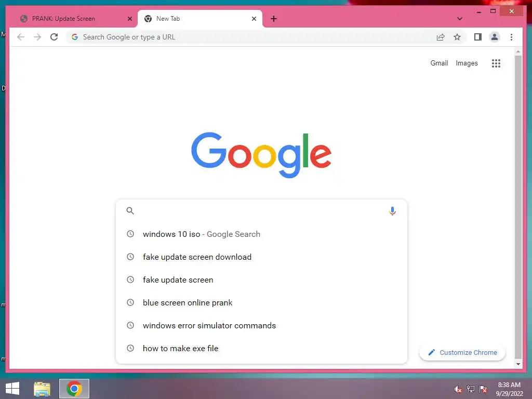Click the magnifier icon in search box
Screen dimensions: 532x399
click(x=130, y=211)
